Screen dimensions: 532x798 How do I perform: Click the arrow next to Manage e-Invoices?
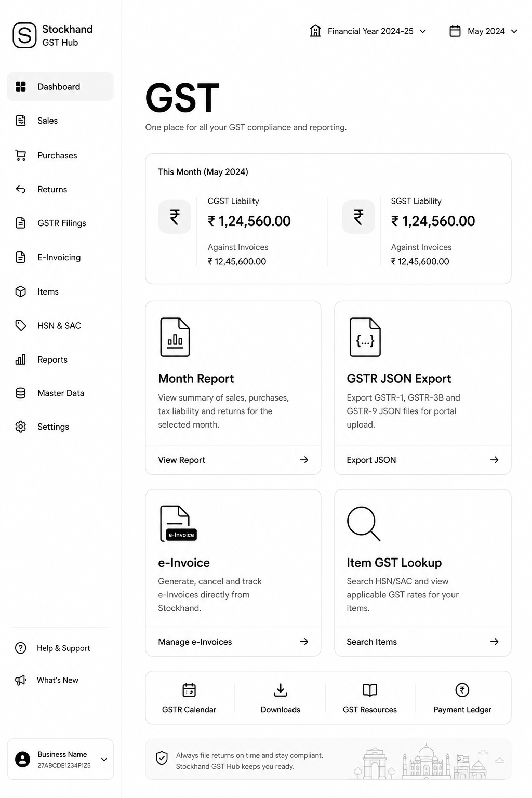pyautogui.click(x=304, y=642)
